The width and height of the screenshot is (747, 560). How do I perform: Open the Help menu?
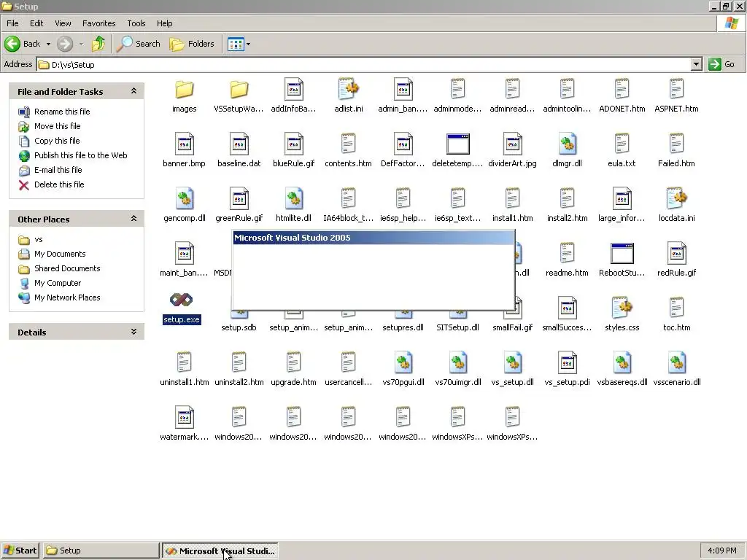tap(165, 23)
